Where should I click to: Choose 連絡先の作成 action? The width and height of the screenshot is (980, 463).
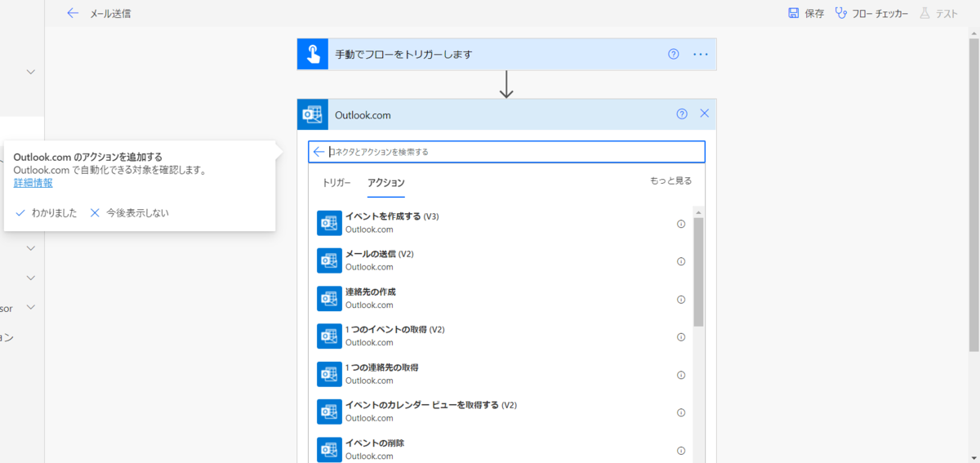click(501, 299)
